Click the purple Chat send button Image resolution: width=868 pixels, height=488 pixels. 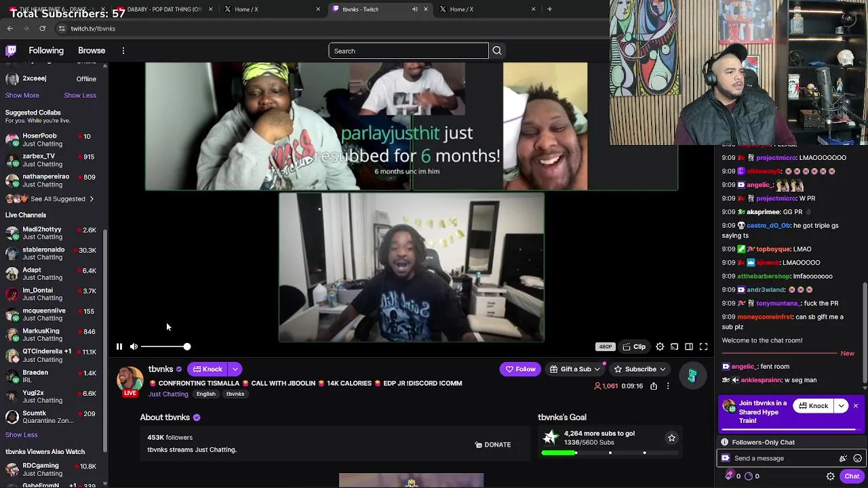click(852, 476)
